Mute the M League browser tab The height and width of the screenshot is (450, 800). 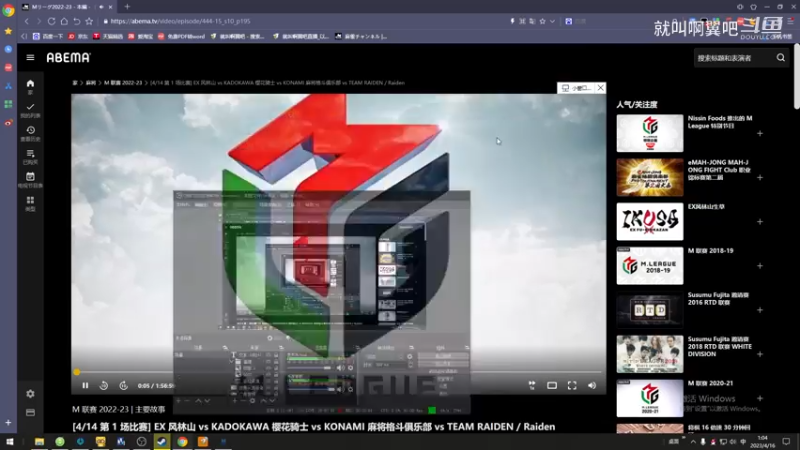[101, 7]
